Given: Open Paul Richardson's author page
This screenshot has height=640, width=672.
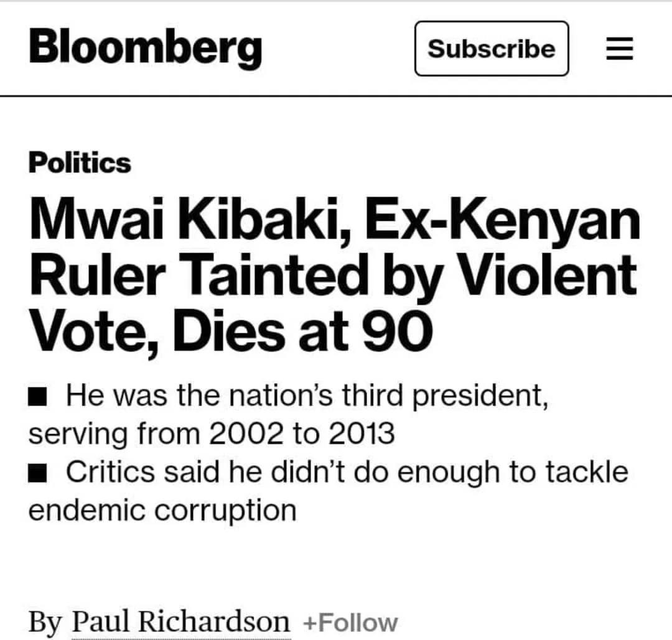Looking at the screenshot, I should click(x=181, y=622).
